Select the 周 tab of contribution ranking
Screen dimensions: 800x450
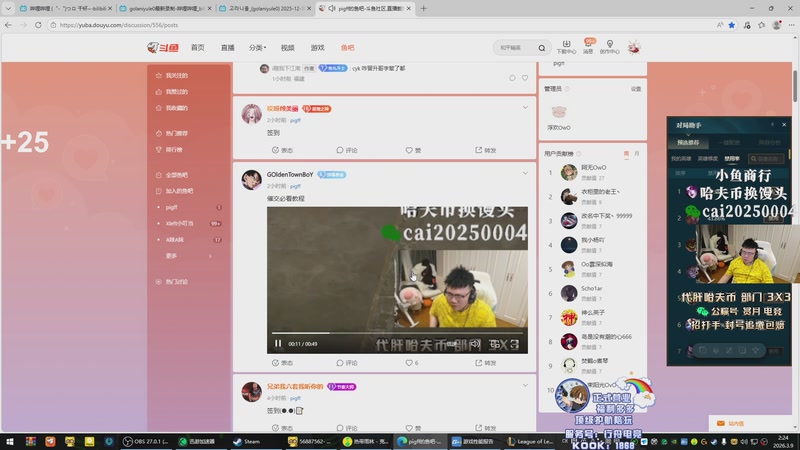pos(626,154)
